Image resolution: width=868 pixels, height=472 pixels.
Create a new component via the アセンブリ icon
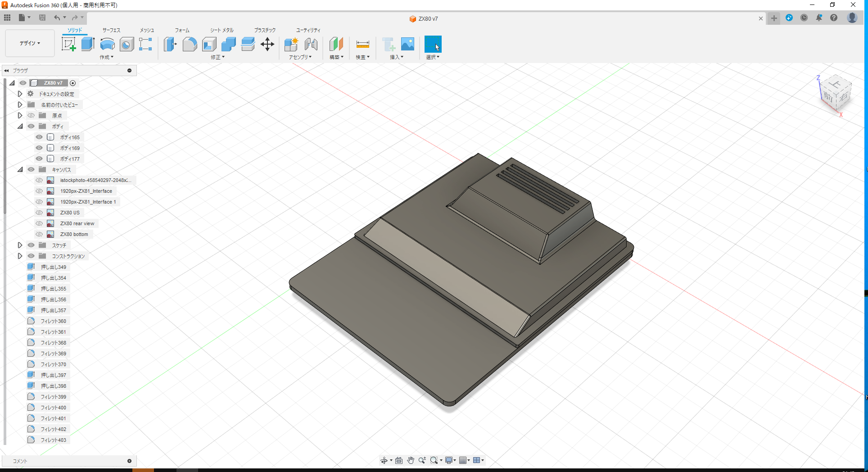[x=291, y=44]
